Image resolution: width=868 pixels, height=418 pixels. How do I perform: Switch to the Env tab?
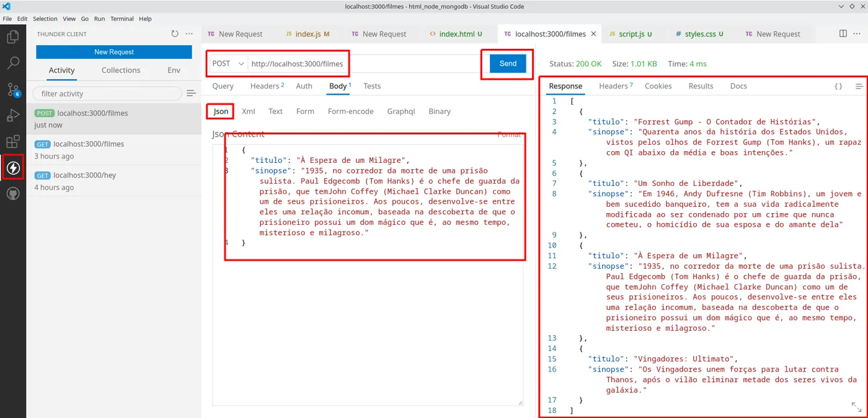click(x=174, y=70)
